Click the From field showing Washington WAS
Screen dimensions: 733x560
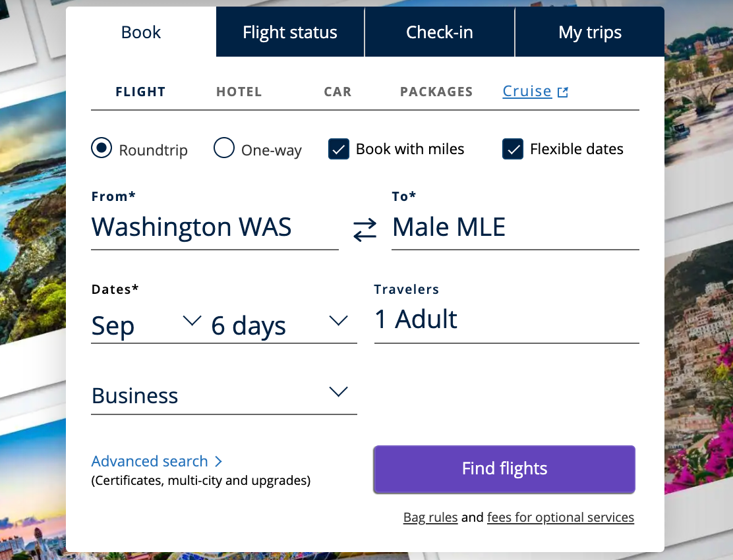tap(192, 227)
